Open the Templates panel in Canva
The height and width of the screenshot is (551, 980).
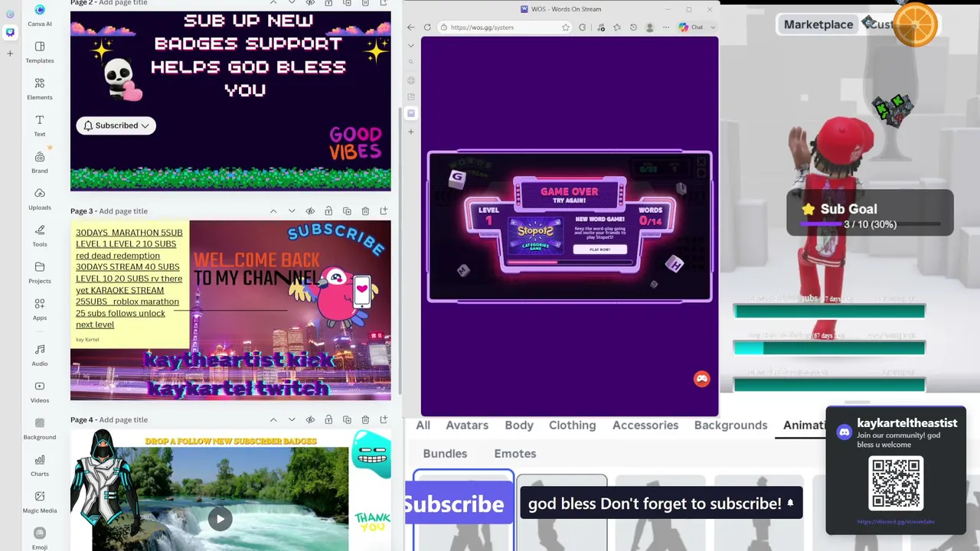coord(40,51)
